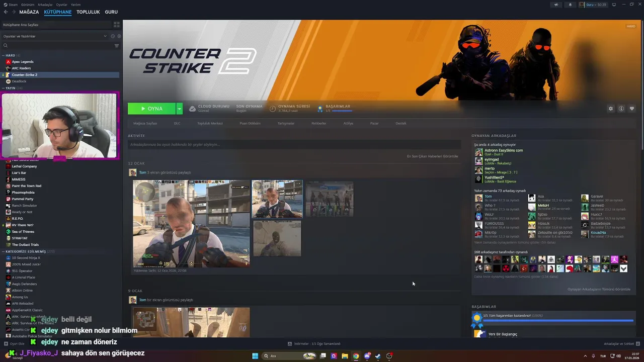Open Oynayan Arkadaşların Tümünü Görüntüle

pos(599,289)
